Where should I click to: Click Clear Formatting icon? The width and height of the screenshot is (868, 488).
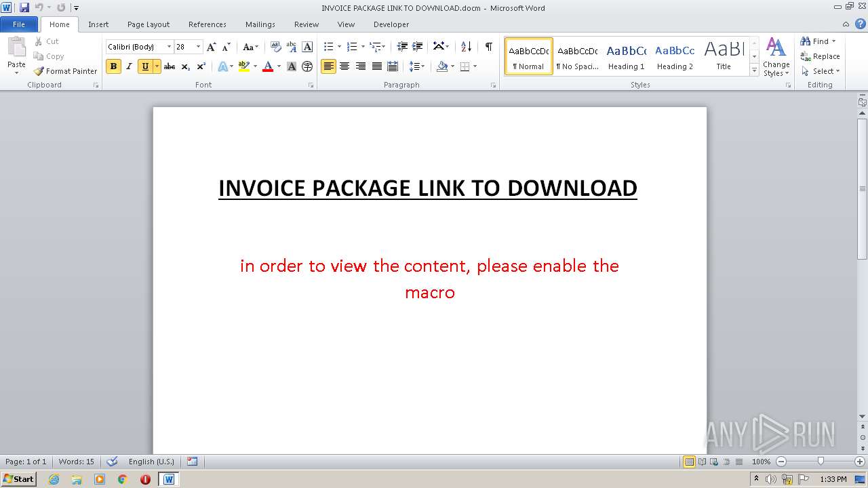coord(275,47)
